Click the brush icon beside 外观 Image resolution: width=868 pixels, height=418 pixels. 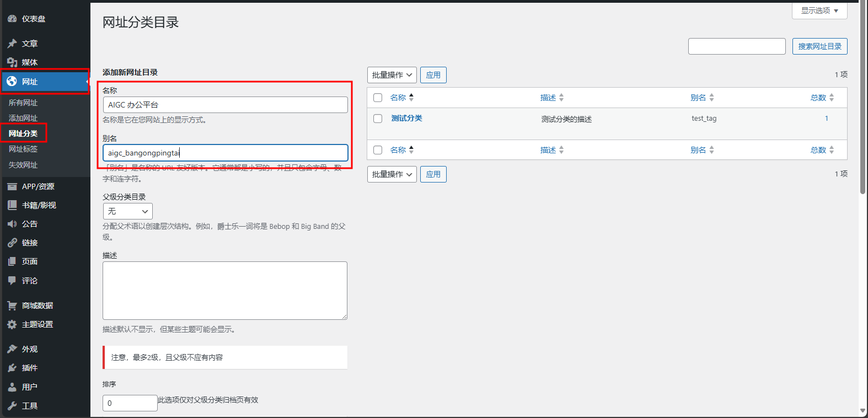[x=12, y=349]
